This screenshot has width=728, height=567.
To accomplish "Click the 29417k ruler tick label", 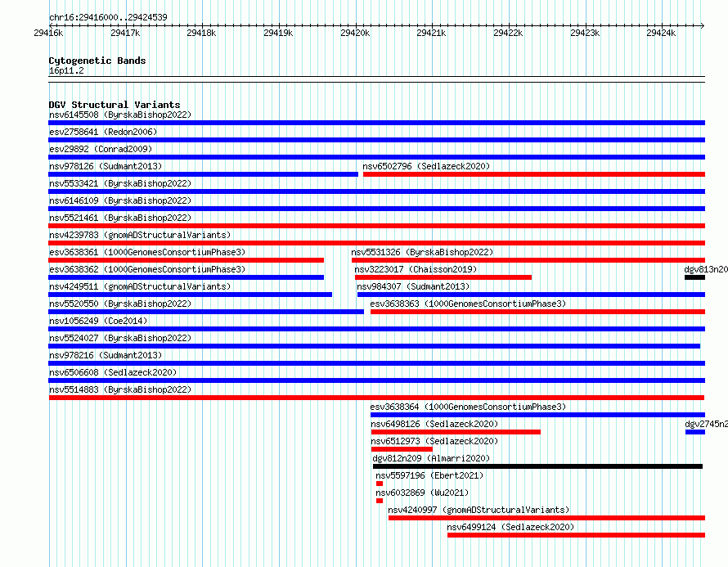I will point(125,33).
